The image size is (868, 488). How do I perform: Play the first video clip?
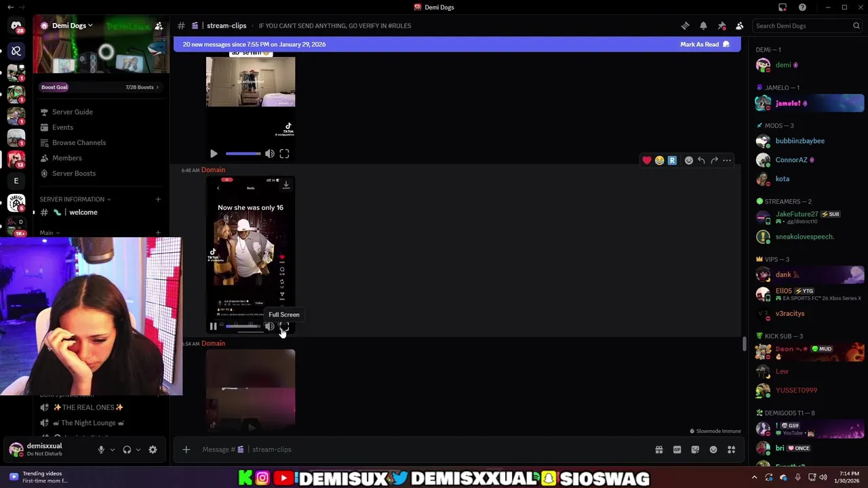(214, 154)
